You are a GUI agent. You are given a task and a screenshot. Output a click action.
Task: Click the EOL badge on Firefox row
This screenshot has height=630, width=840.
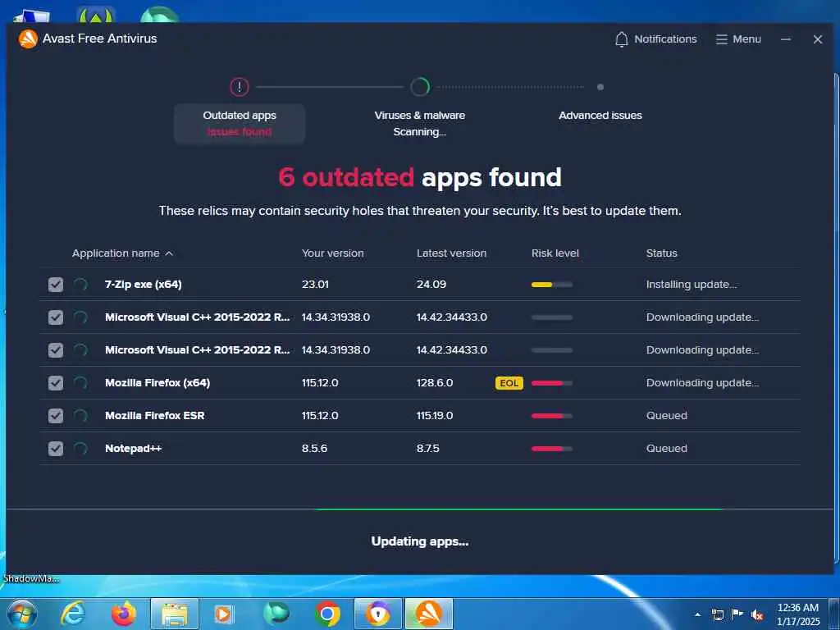click(509, 383)
